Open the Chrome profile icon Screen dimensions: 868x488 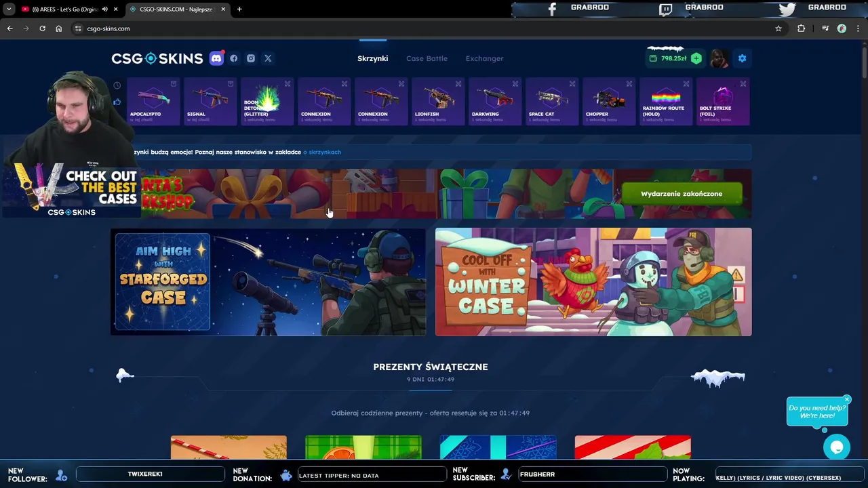pyautogui.click(x=842, y=28)
